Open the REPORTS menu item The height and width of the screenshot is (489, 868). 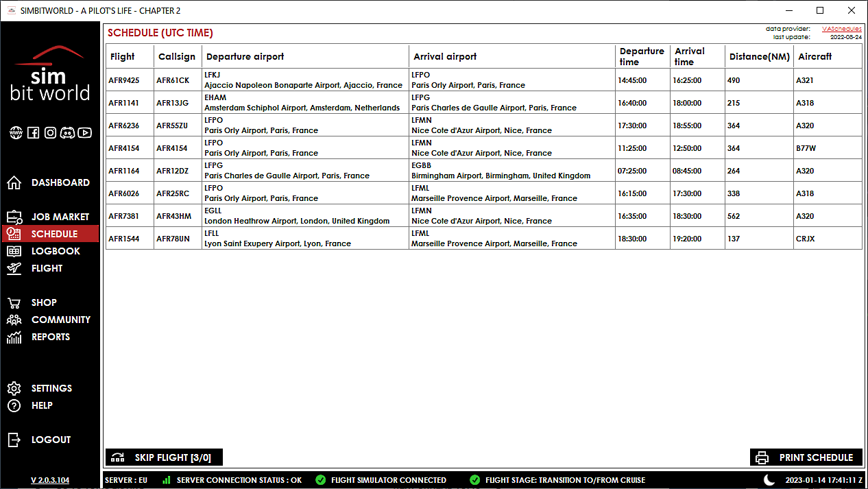click(51, 337)
